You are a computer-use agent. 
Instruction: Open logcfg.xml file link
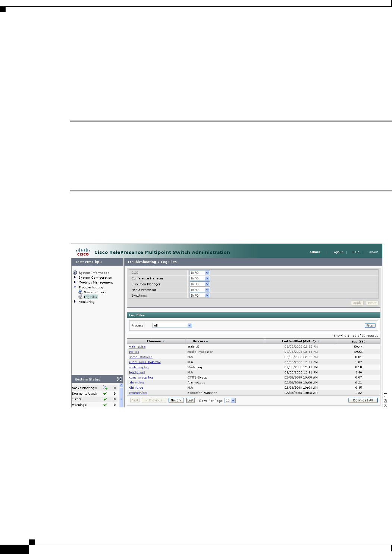point(137,372)
